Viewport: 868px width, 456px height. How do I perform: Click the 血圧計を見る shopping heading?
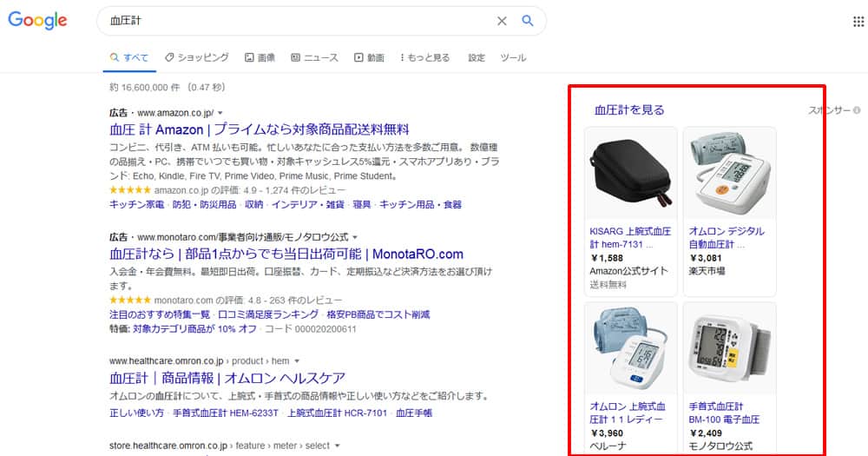click(x=629, y=110)
